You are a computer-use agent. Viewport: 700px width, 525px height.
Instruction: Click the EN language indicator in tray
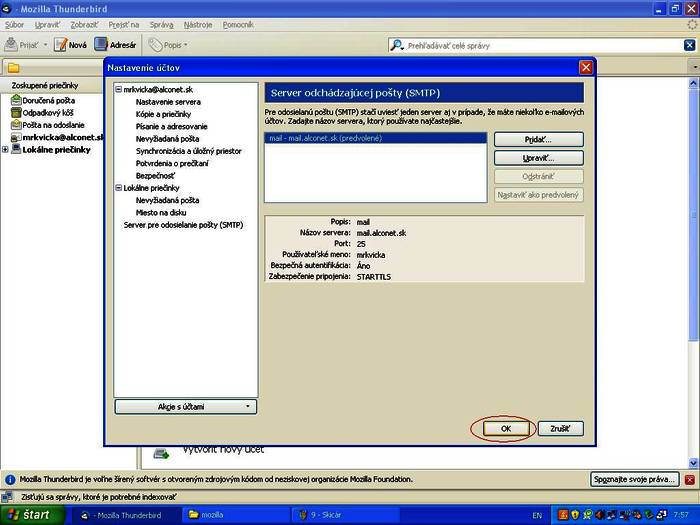[537, 515]
